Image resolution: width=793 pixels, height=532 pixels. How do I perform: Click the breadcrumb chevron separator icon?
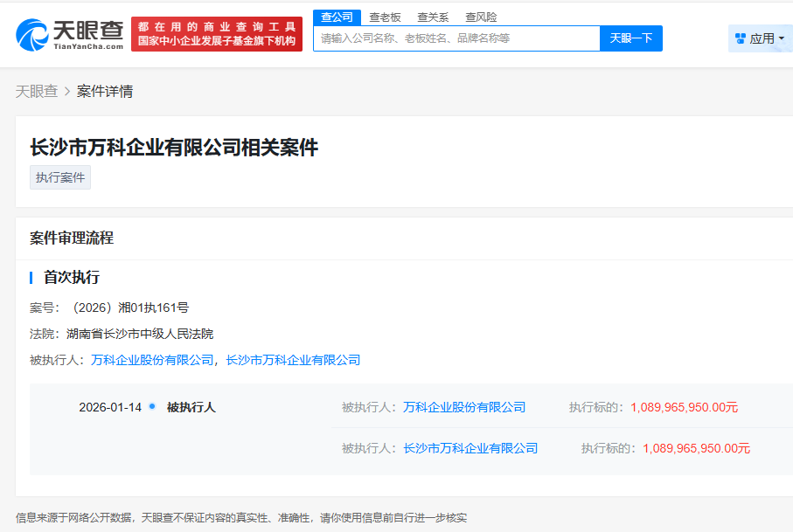67,92
